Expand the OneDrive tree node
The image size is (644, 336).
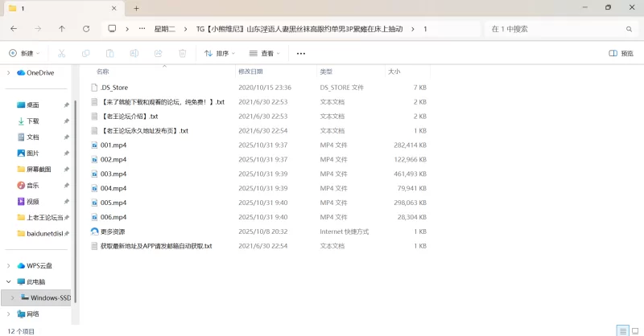click(9, 72)
